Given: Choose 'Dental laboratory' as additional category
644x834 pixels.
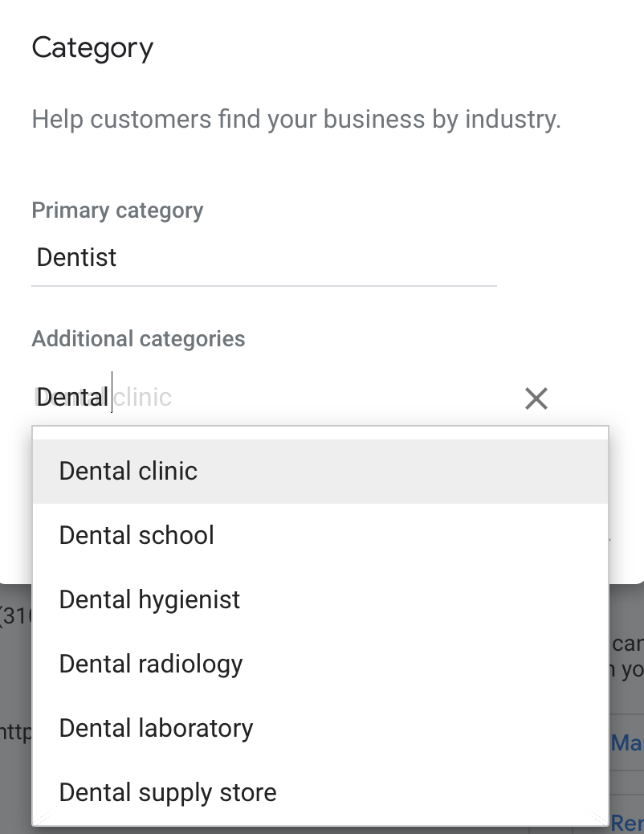Looking at the screenshot, I should pos(155,727).
